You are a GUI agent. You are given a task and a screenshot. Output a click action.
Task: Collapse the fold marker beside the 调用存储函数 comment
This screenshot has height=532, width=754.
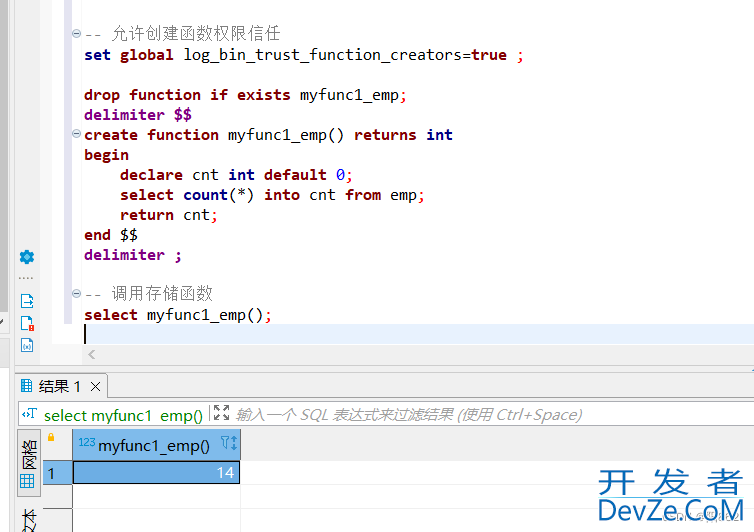click(x=76, y=293)
